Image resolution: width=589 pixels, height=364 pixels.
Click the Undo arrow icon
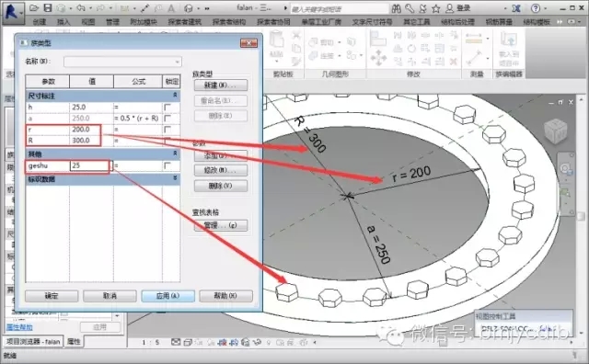[x=80, y=8]
